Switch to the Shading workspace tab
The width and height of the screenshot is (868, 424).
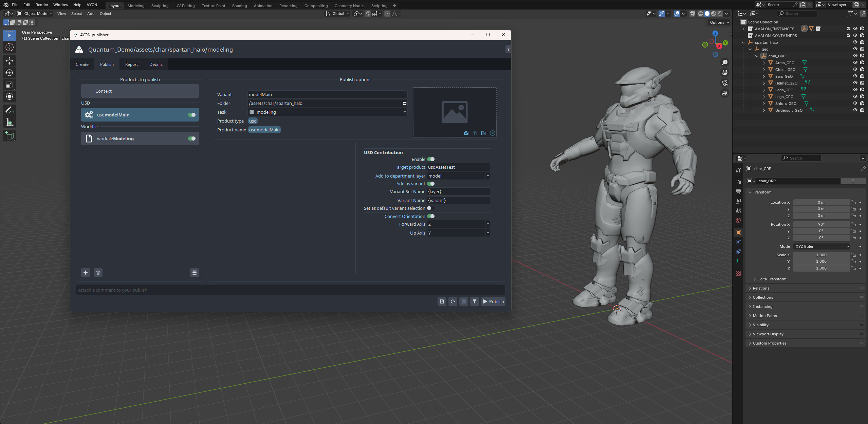click(x=240, y=6)
